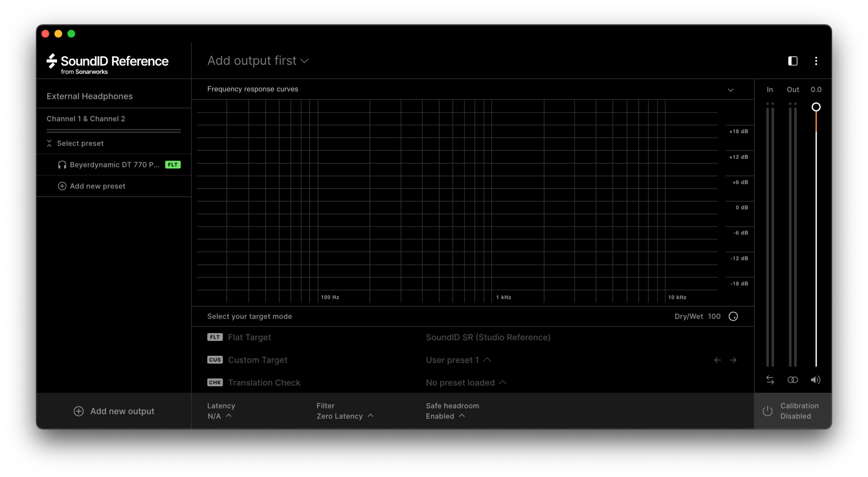Click the FLT badge next to Flat Target
This screenshot has height=477, width=868.
pos(215,337)
